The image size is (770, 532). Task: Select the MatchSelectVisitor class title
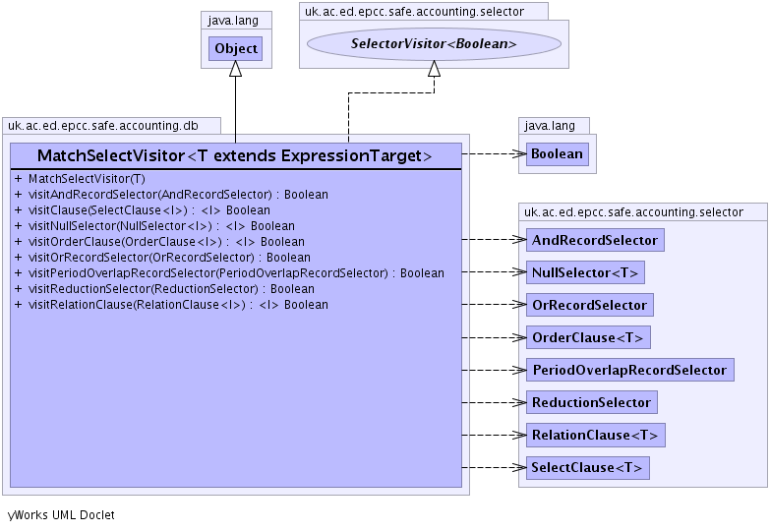point(234,155)
